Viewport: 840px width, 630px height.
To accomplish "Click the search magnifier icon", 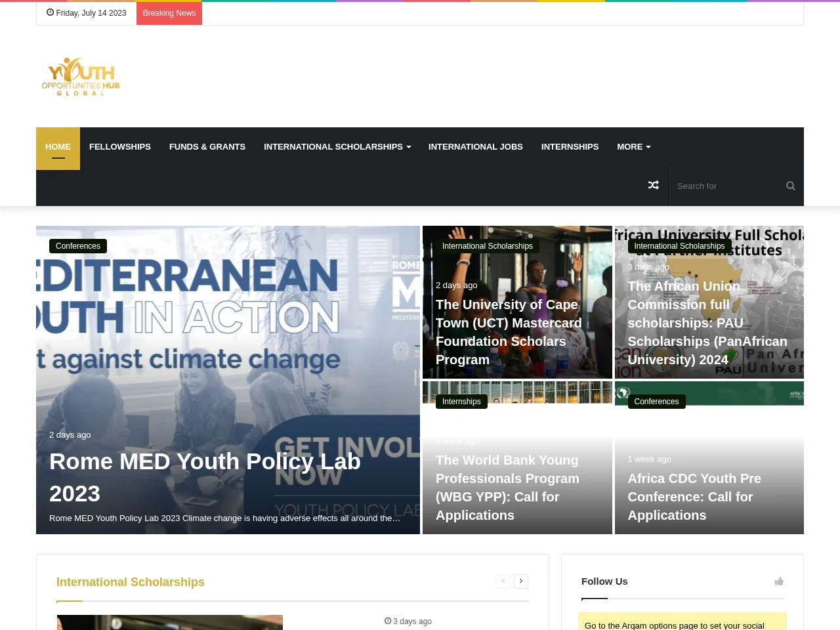I will tap(791, 186).
